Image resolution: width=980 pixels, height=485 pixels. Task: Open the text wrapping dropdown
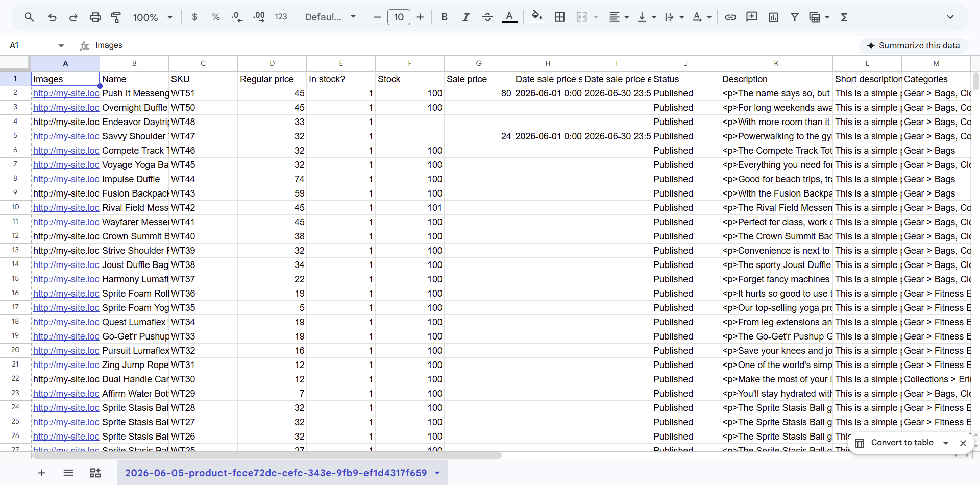coord(674,17)
